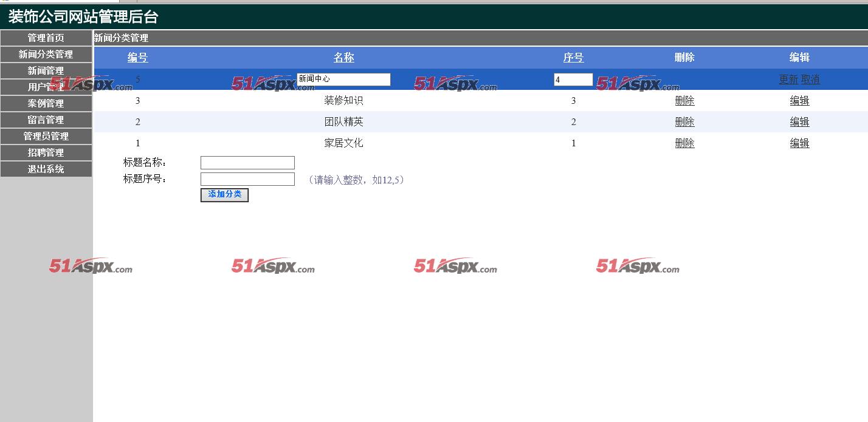Select 新闻分类管理 menu item
Screen dimensions: 868x422
point(46,54)
